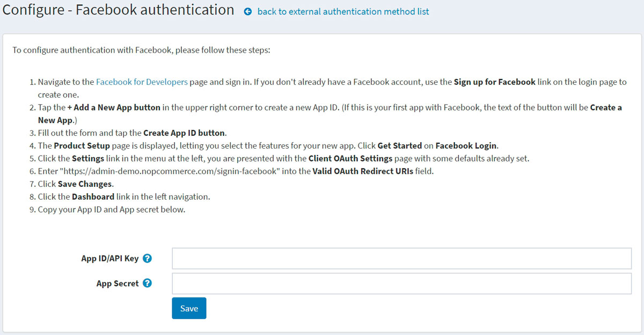The height and width of the screenshot is (335, 644).
Task: Click help icon beside App Secret
Action: point(148,283)
